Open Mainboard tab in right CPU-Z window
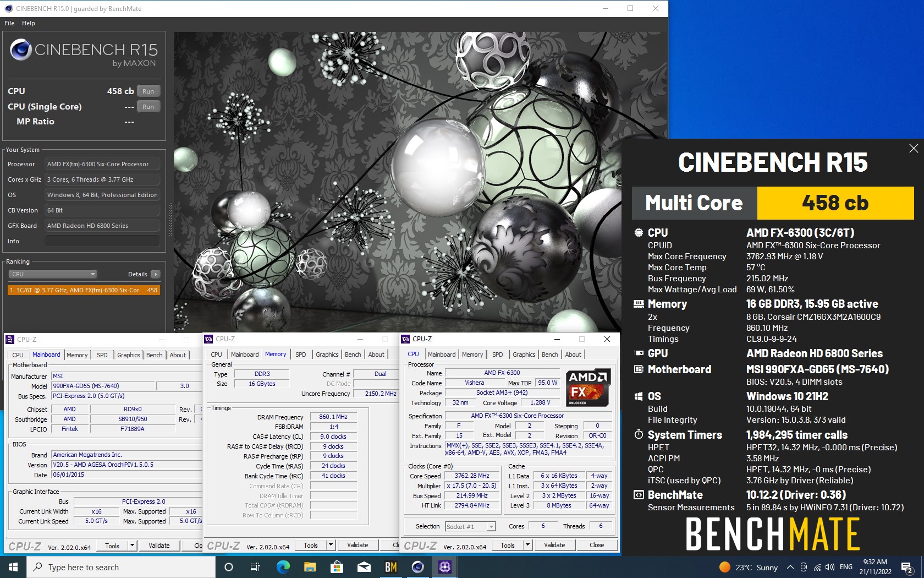The height and width of the screenshot is (578, 924). [x=442, y=355]
